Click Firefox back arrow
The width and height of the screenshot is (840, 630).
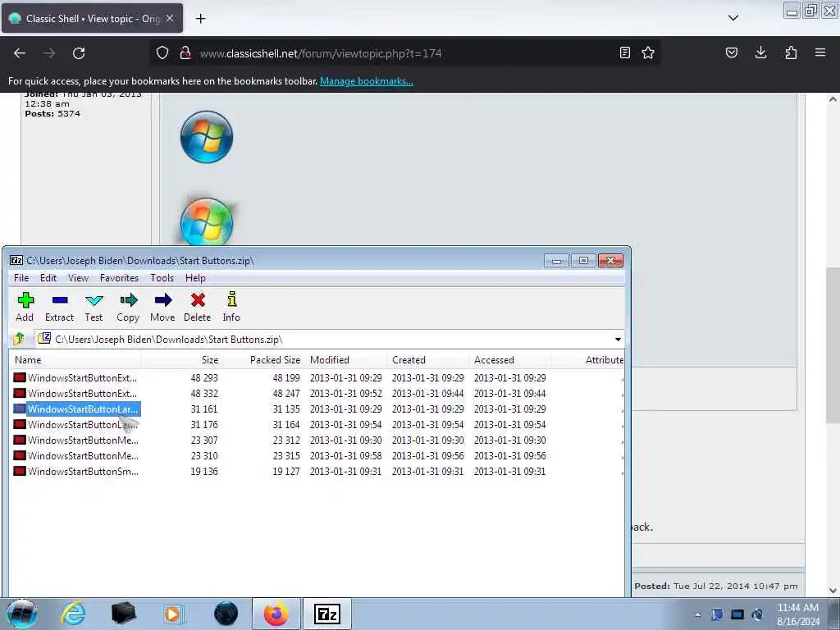(x=20, y=53)
